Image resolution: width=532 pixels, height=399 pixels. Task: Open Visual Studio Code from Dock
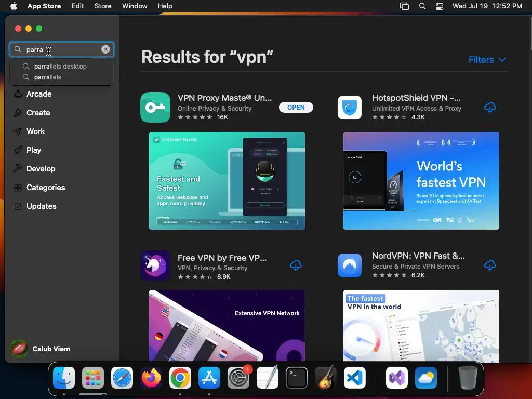point(354,378)
